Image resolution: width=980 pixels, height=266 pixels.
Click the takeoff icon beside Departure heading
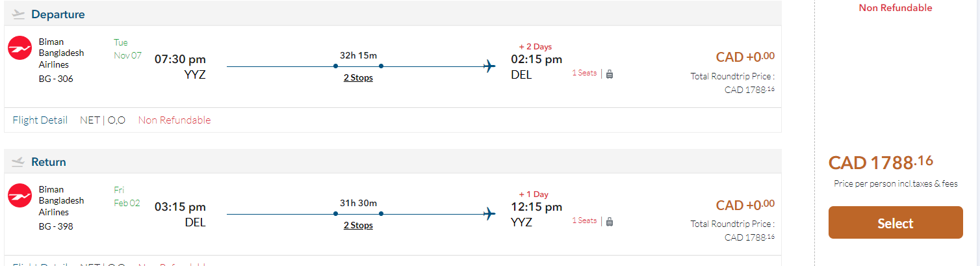pyautogui.click(x=18, y=14)
